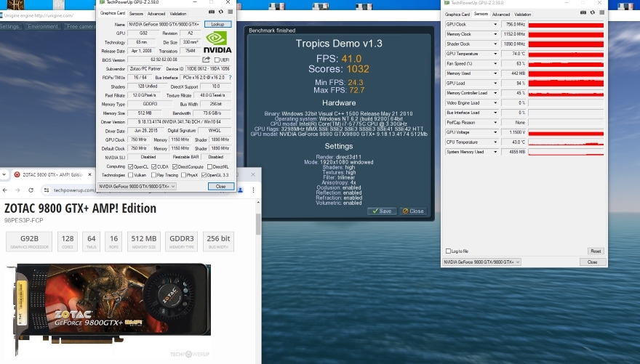640x364 pixels.
Task: Expand the CPU Temperature sensor dropdown
Action: click(x=495, y=142)
